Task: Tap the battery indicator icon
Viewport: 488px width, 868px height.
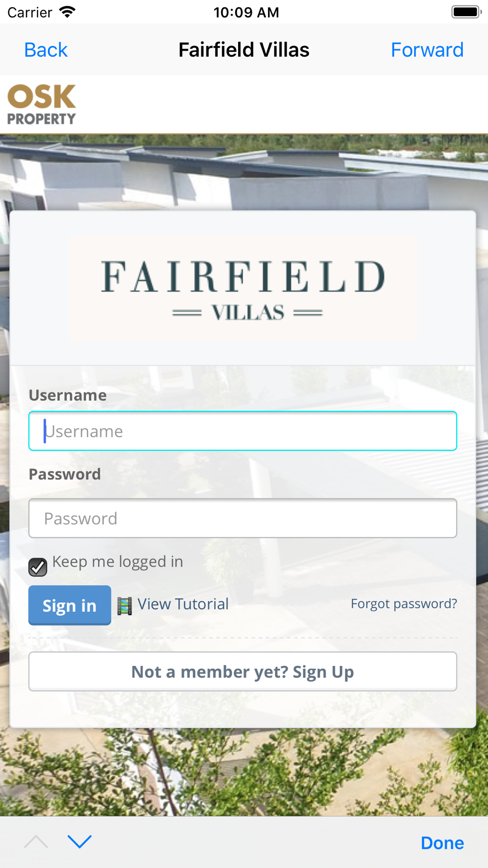Action: coord(467,12)
